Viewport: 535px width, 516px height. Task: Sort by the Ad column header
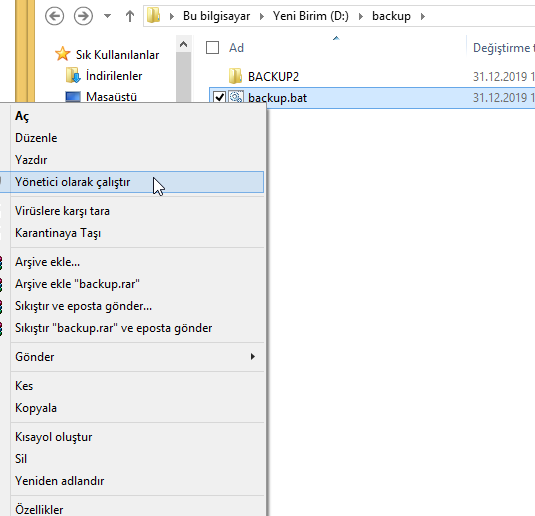coord(236,48)
